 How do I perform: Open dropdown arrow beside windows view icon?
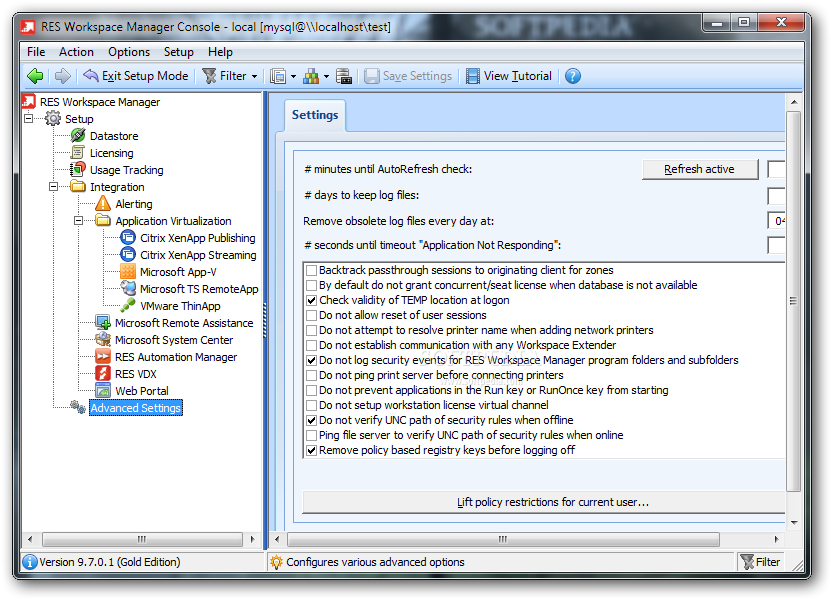(293, 76)
